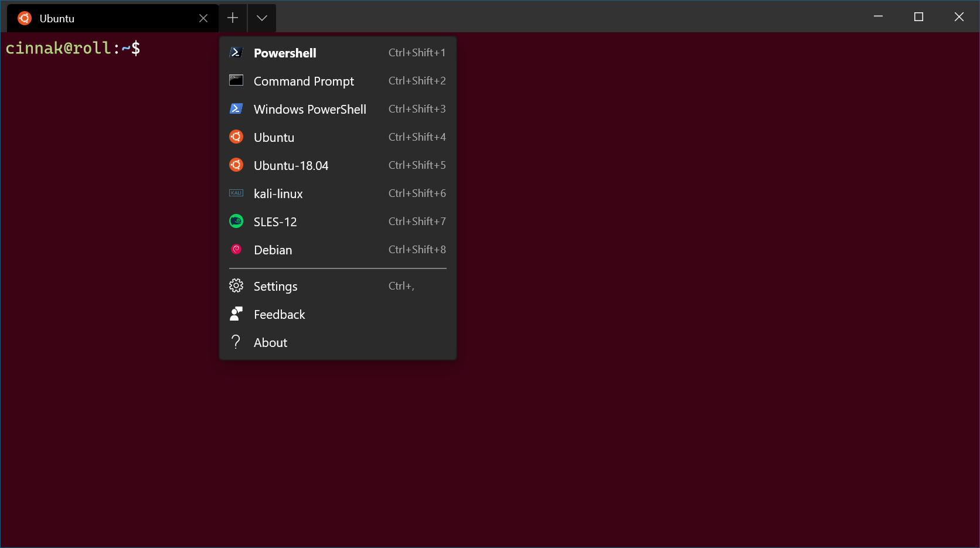Click the Feedback person icon
Screen dimensions: 980x548
(236, 314)
